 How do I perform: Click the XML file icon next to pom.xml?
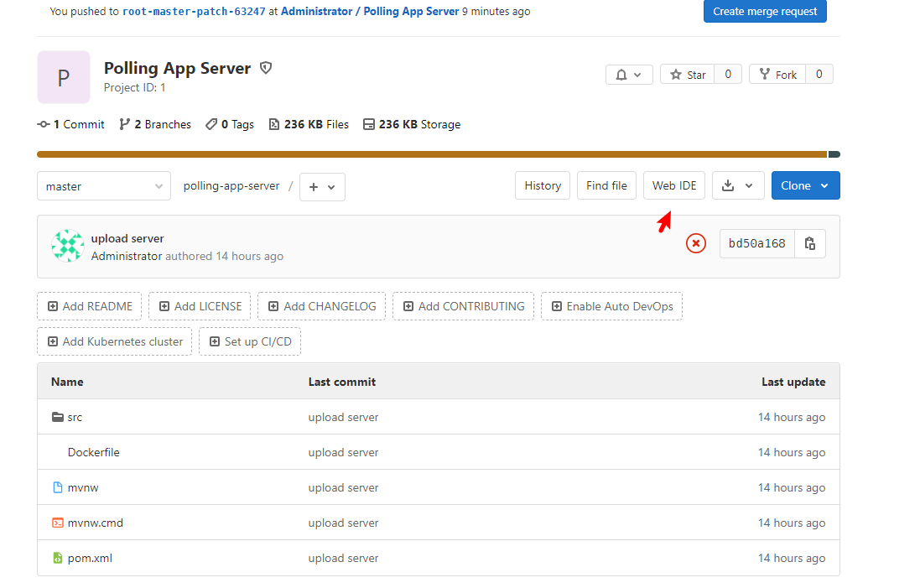click(58, 558)
